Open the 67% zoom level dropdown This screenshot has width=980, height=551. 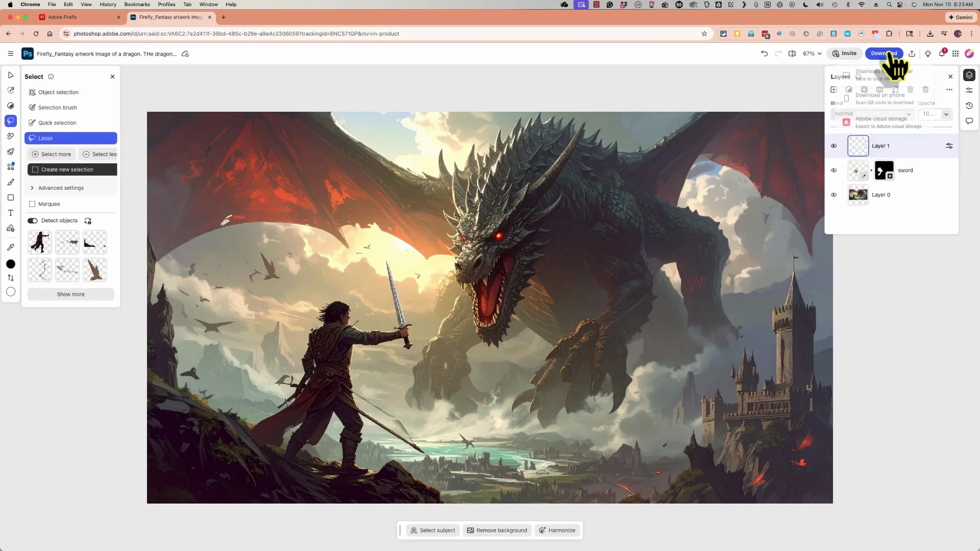coord(812,53)
